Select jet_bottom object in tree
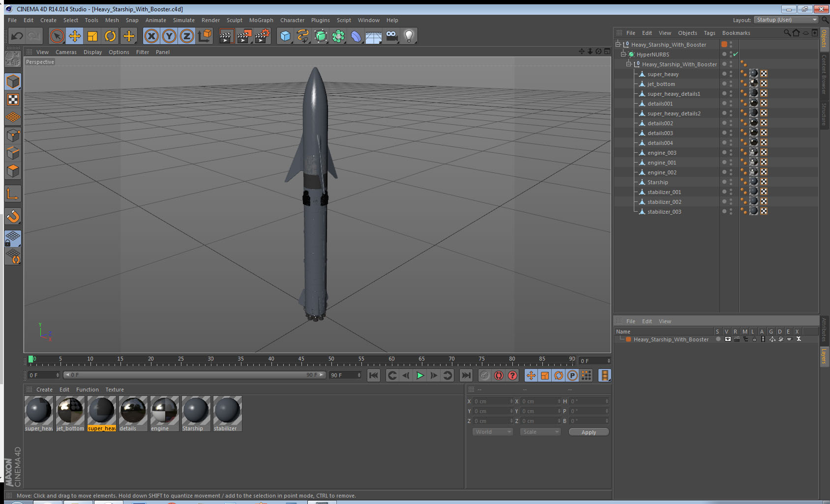Screen dimensions: 830x504 pyautogui.click(x=661, y=84)
